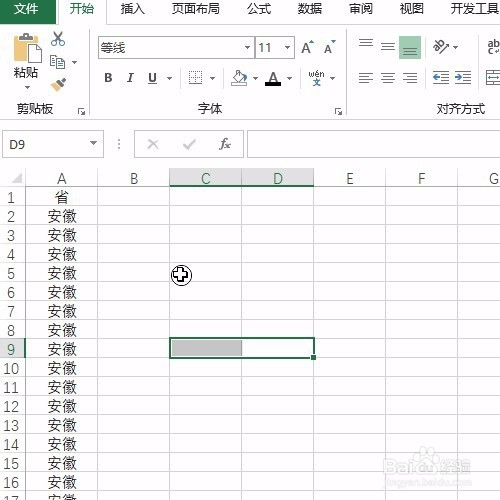Expand the Underline style arrow
The image size is (500, 500).
169,78
